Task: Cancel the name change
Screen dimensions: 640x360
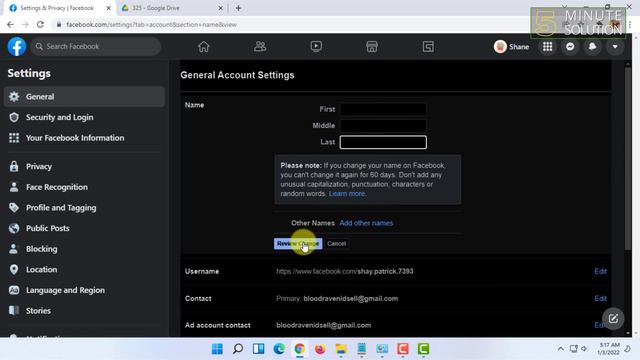Action: point(336,244)
